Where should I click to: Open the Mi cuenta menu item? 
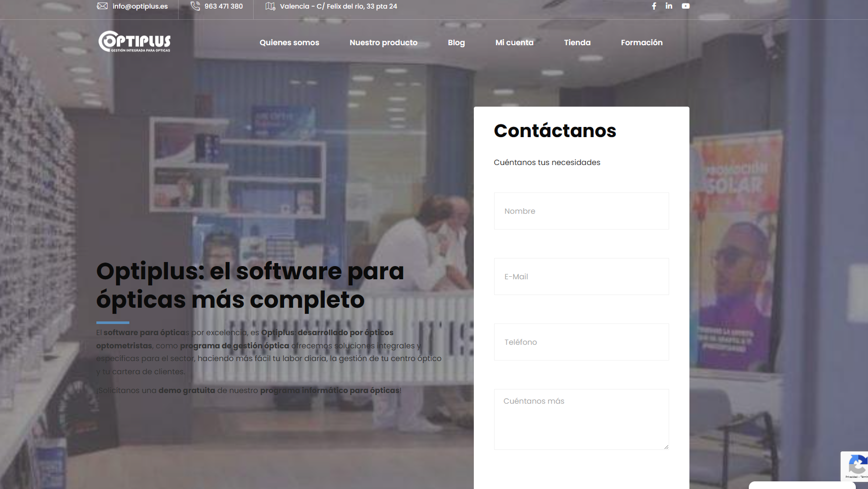click(x=514, y=43)
